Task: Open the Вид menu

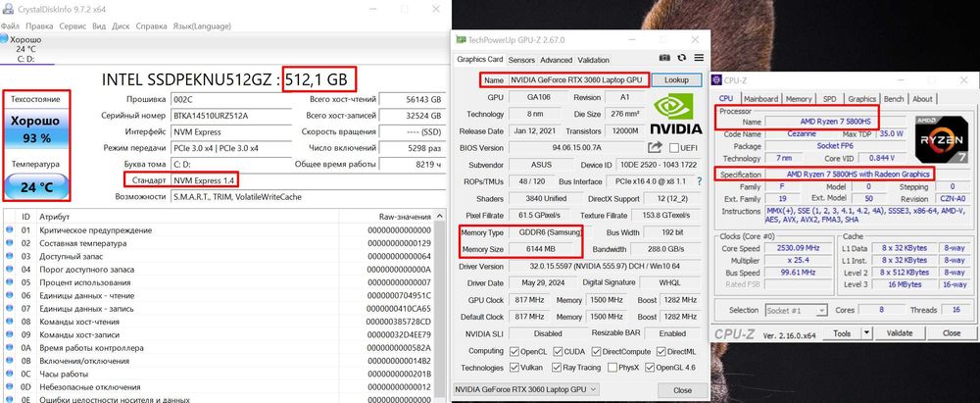Action: 99,26
